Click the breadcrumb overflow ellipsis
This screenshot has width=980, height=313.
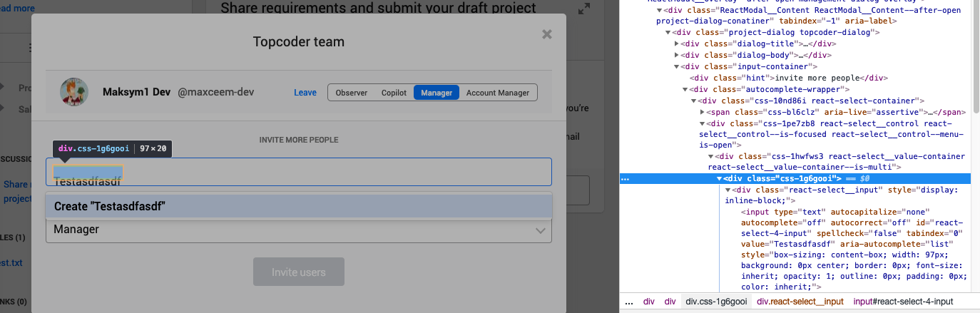coord(629,302)
